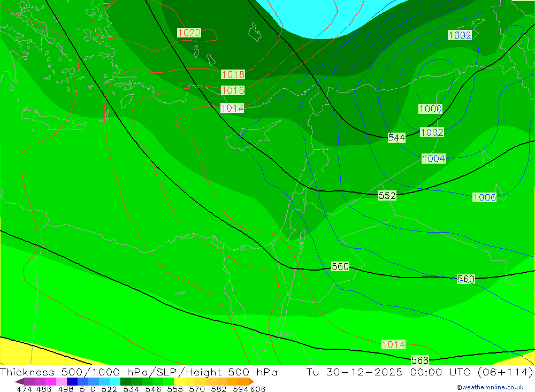
Task: Click the map title 'Thickness 500/1000 hPa/SLP/Height 500 hPa'
Action: 139,372
